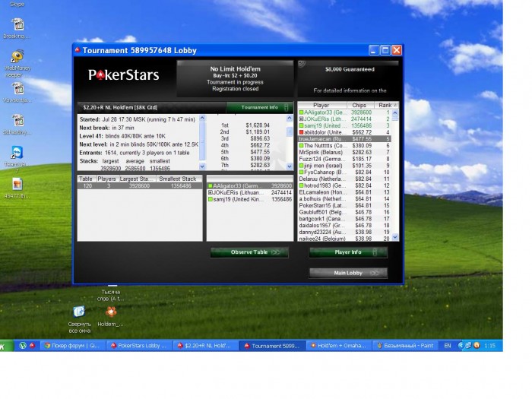
Task: Click the Main Lobby button
Action: pos(348,273)
